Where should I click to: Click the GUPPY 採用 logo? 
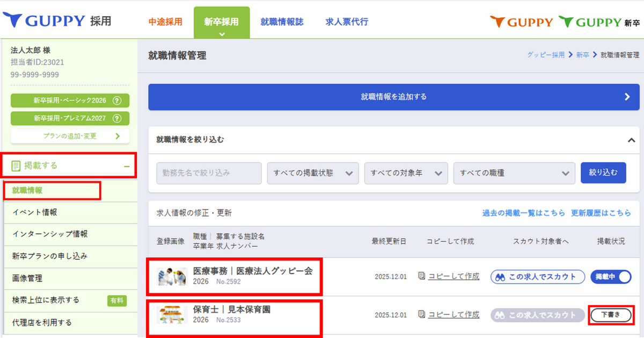click(x=56, y=21)
